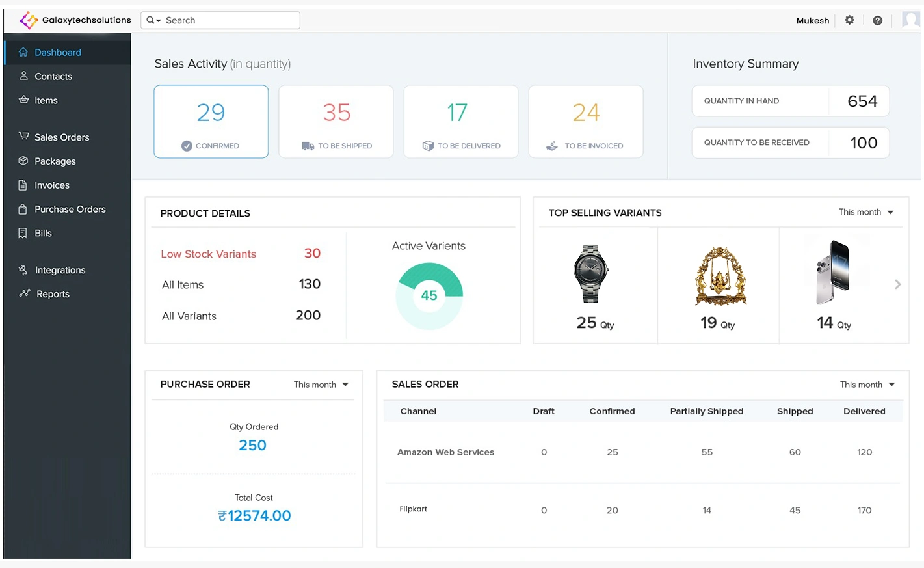Click the Search input field
Image resolution: width=924 pixels, height=568 pixels.
[231, 20]
